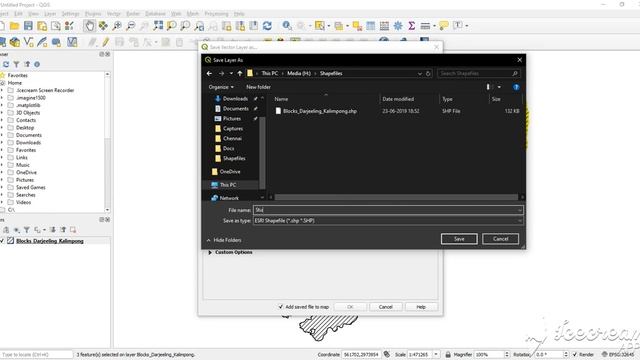Open the view options dropdown in Save dialog
640x360 pixels.
coord(499,87)
